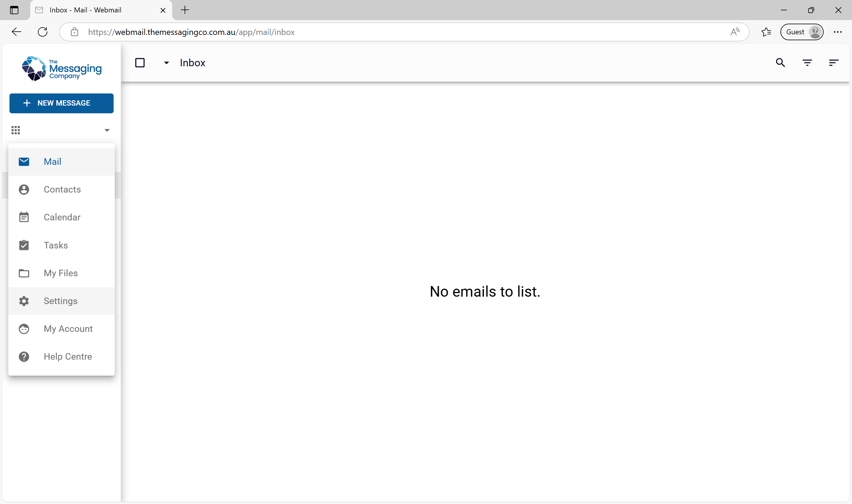The height and width of the screenshot is (504, 852).
Task: Click the Tasks clipboard check icon
Action: (x=24, y=245)
